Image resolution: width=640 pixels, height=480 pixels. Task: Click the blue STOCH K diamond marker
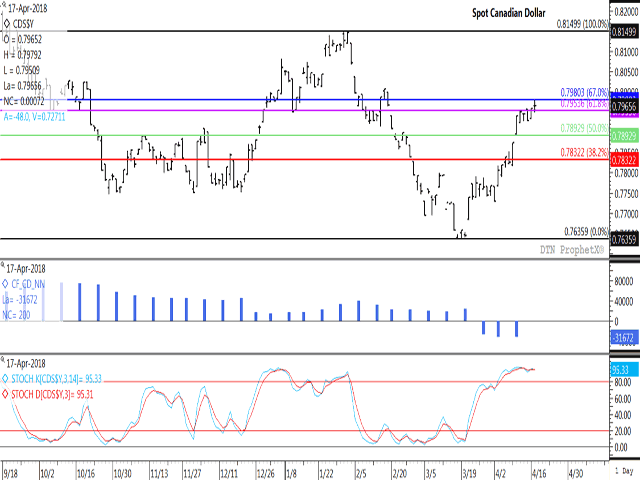click(5, 379)
